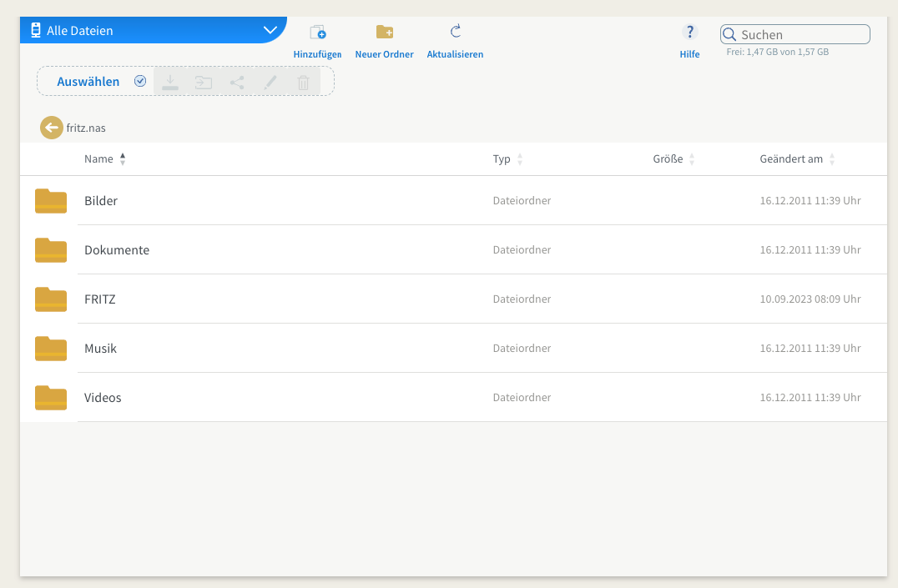This screenshot has width=898, height=588.
Task: Click the Bilder folder icon
Action: pyautogui.click(x=51, y=201)
